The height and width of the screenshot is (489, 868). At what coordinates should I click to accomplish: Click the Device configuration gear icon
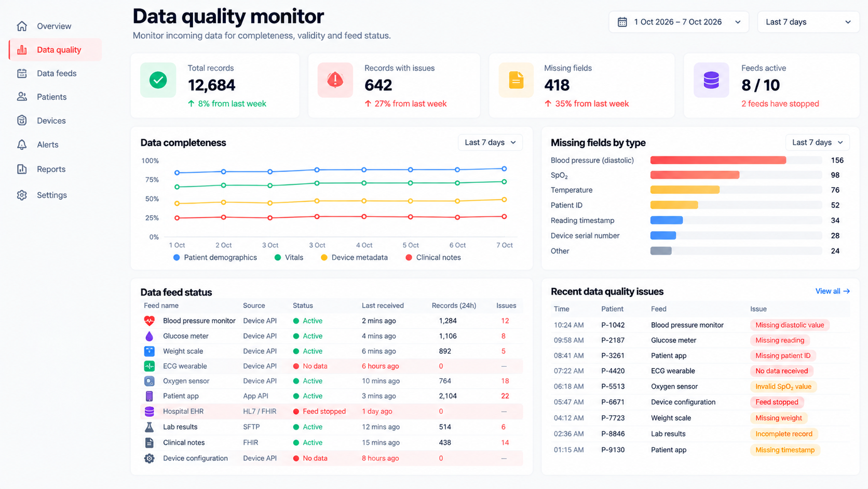149,458
